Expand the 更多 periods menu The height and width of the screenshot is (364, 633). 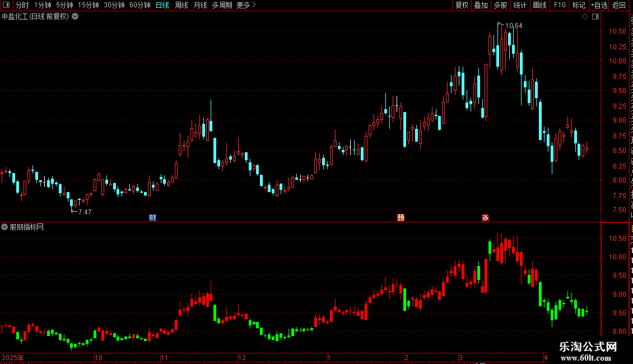[246, 5]
